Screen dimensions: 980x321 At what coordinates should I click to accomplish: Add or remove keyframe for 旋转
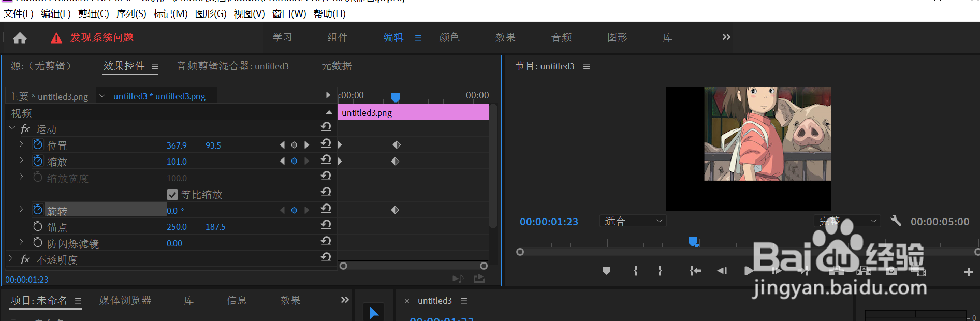[x=294, y=210]
